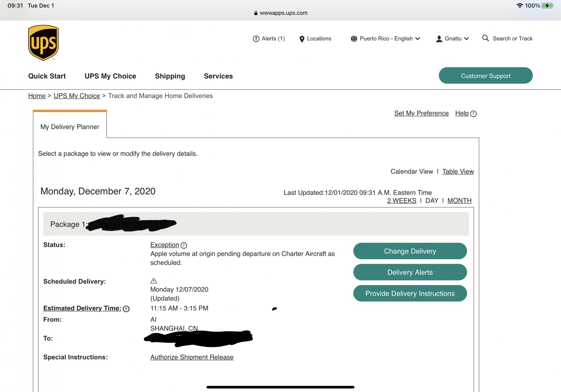Select the My Delivery Planner tab
Screen dimensions: 561x392
pos(70,127)
